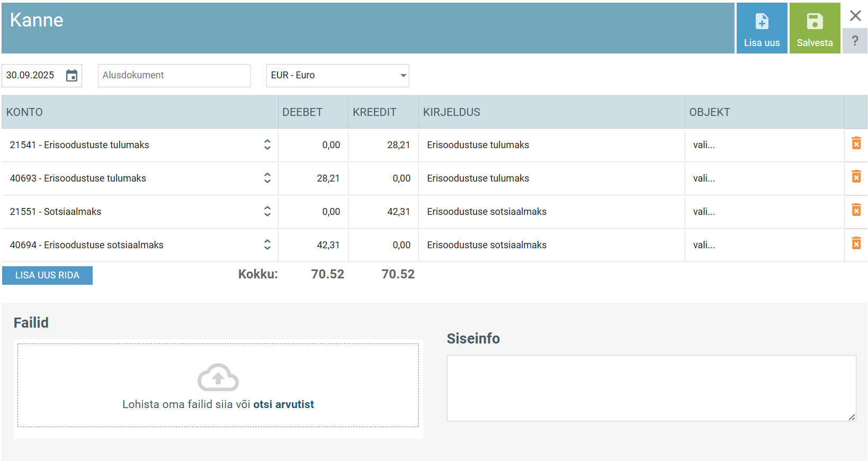Click the Alusdokument input field
This screenshot has height=461, width=868.
(174, 76)
